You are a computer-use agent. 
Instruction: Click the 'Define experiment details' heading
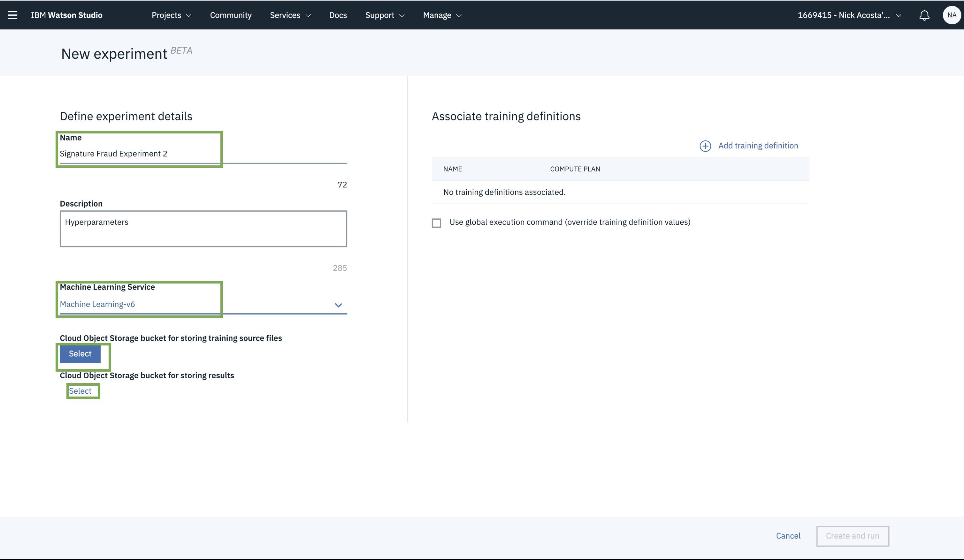[x=126, y=116]
